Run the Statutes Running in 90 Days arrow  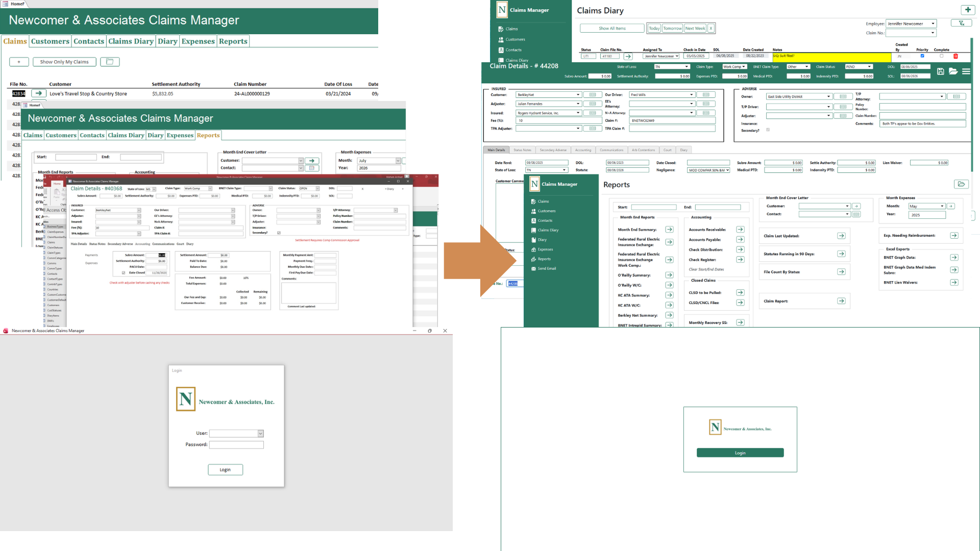point(841,254)
